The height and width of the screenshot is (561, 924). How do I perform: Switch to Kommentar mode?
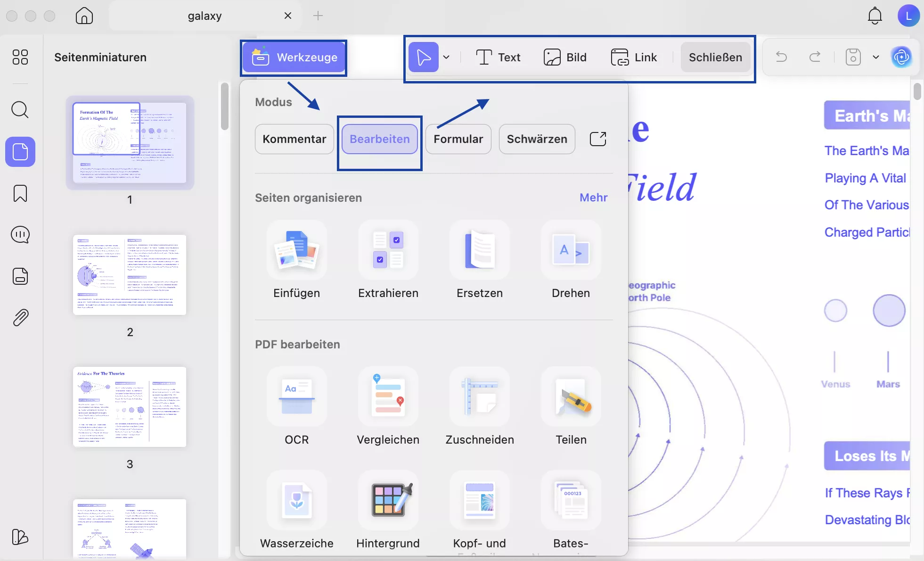(294, 139)
